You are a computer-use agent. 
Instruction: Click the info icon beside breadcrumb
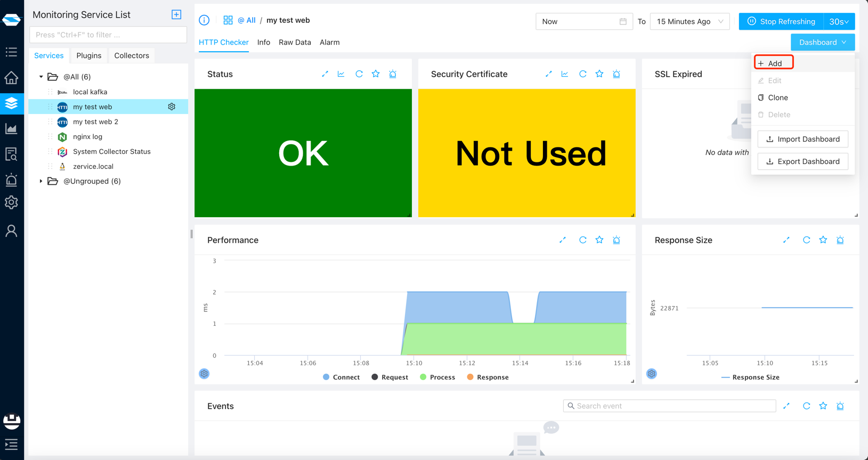pyautogui.click(x=204, y=20)
